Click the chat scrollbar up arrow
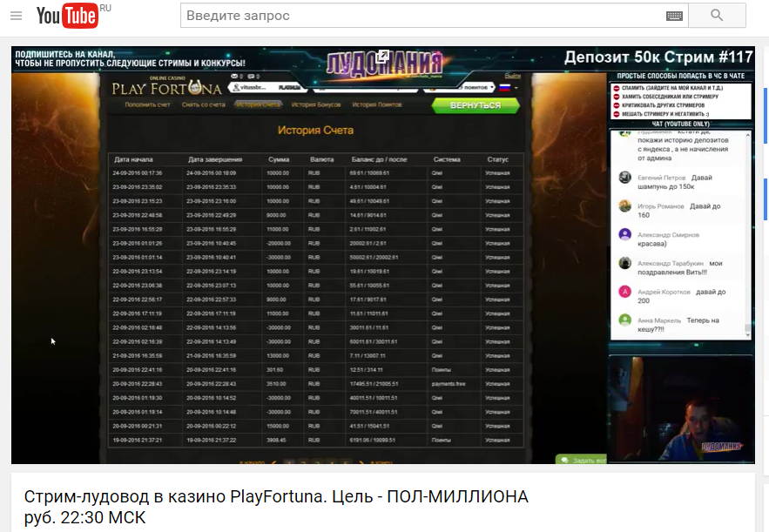Image resolution: width=769 pixels, height=532 pixels. [x=747, y=134]
